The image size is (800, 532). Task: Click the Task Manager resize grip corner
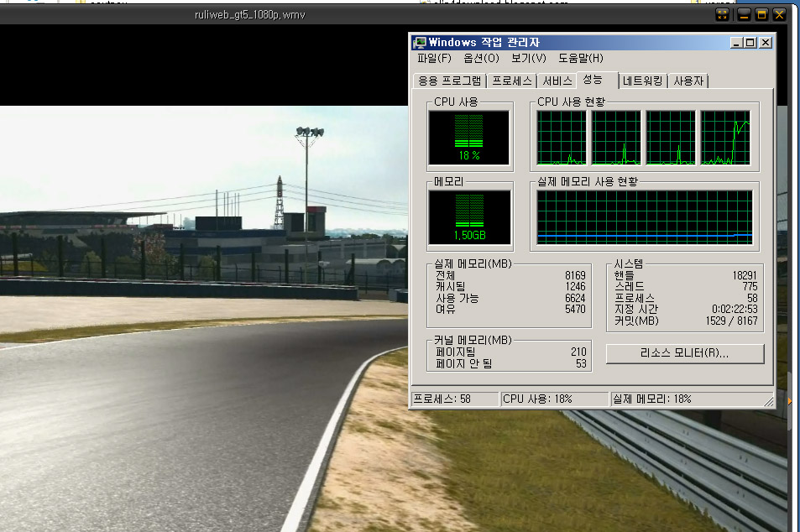(x=769, y=402)
